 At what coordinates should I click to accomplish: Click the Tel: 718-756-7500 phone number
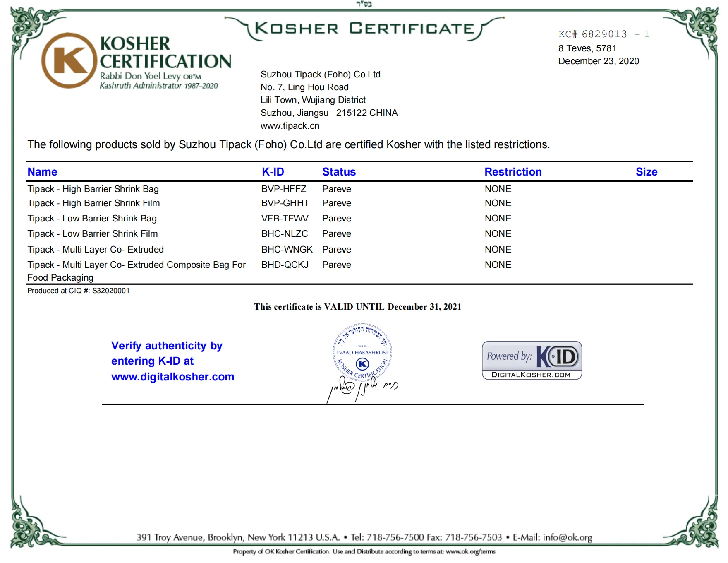[388, 537]
